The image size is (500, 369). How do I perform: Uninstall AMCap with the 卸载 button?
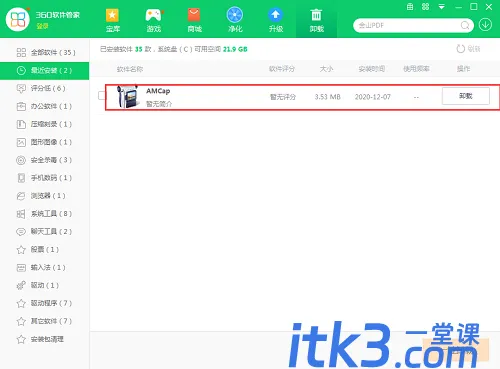[x=466, y=96]
